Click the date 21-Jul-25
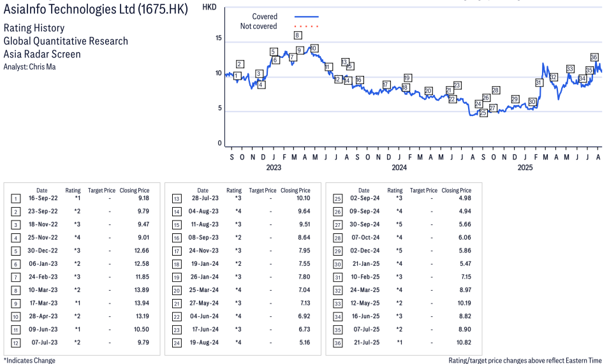Viewport: 609px width, 364px height. [367, 342]
